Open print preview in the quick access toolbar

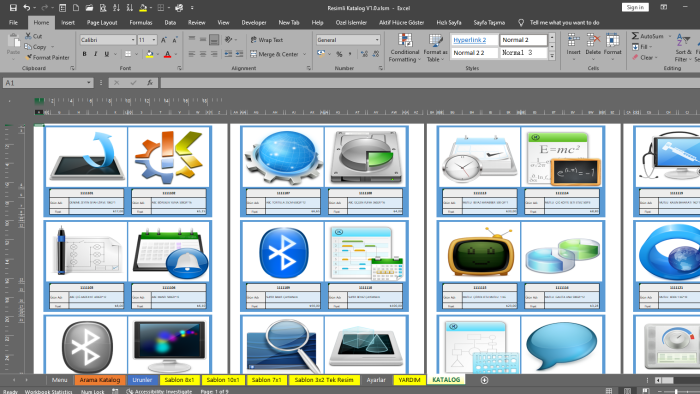pyautogui.click(x=103, y=8)
